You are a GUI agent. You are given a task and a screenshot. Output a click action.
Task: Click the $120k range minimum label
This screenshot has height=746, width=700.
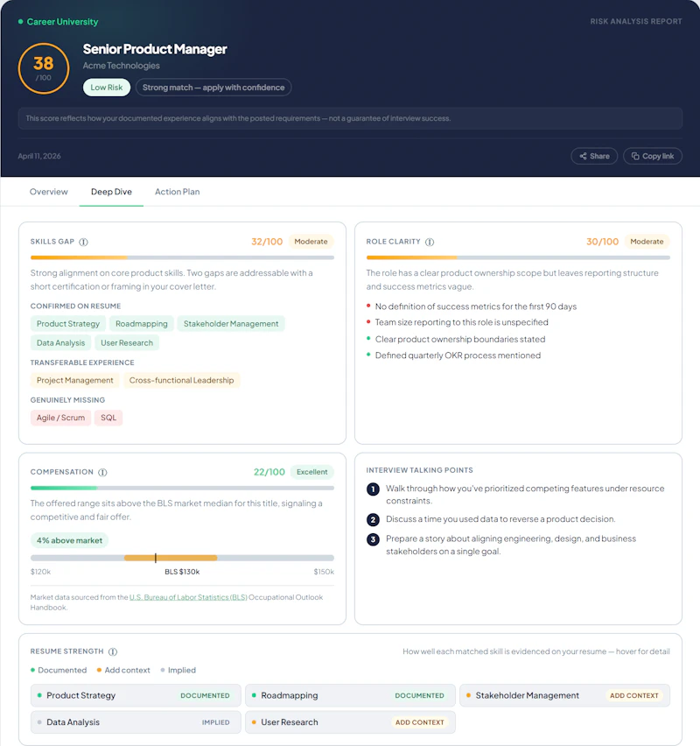pyautogui.click(x=40, y=572)
